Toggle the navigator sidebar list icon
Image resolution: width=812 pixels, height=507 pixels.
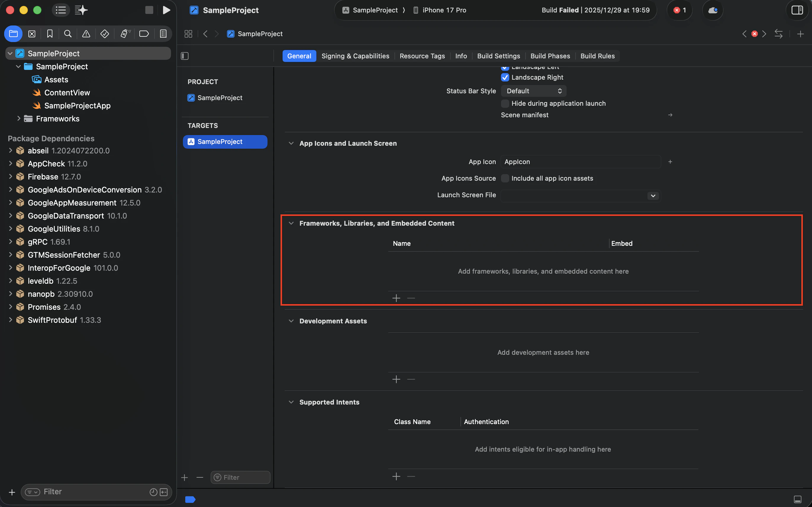click(61, 10)
